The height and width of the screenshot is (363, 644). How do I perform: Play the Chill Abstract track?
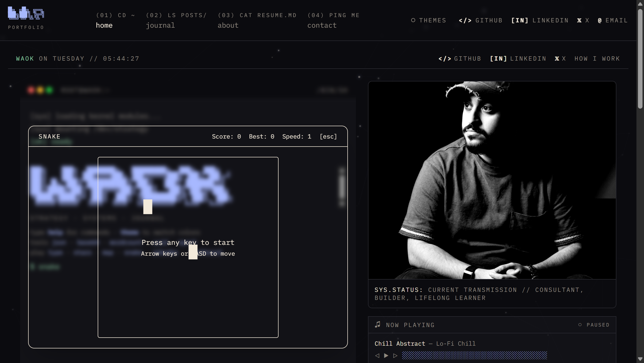coord(386,355)
